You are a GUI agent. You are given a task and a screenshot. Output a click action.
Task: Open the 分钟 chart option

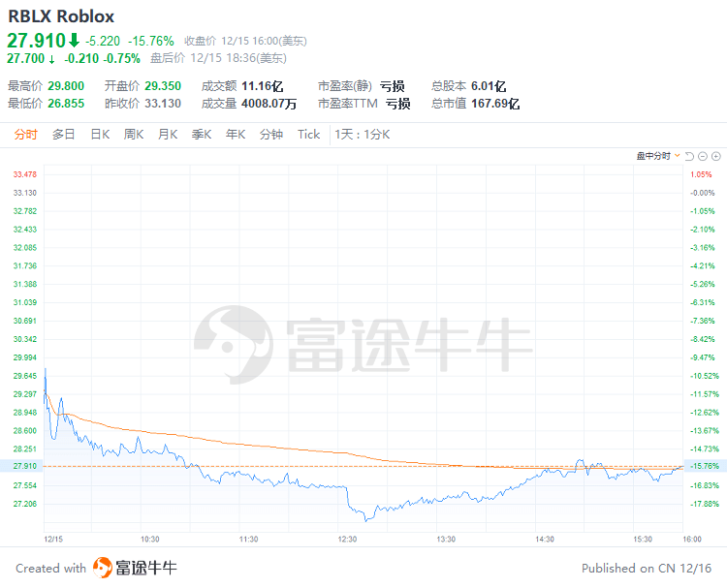point(271,135)
